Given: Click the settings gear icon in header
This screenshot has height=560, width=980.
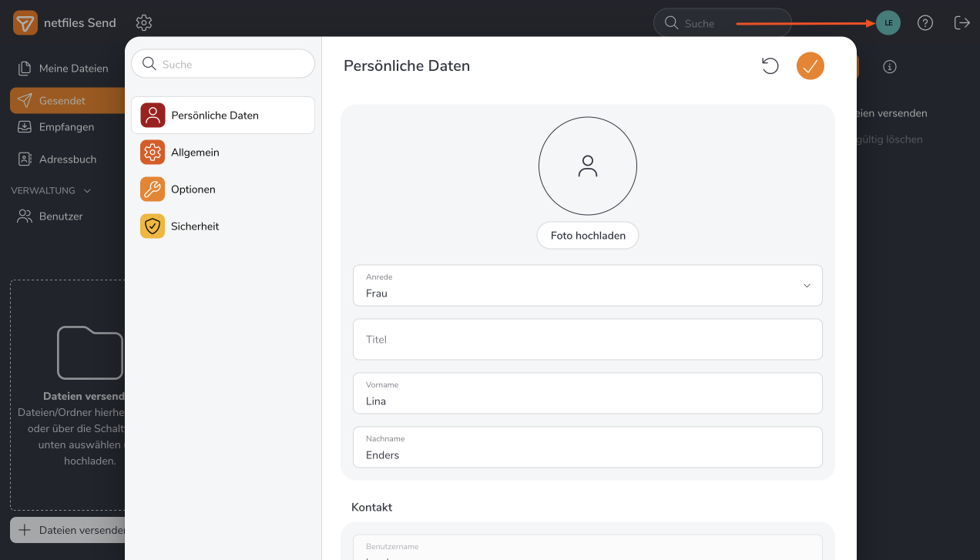Looking at the screenshot, I should coord(144,23).
